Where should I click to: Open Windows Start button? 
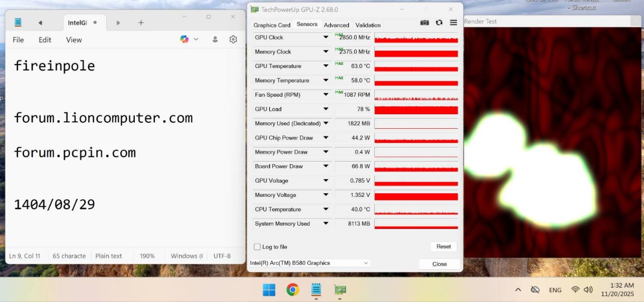coord(269,290)
